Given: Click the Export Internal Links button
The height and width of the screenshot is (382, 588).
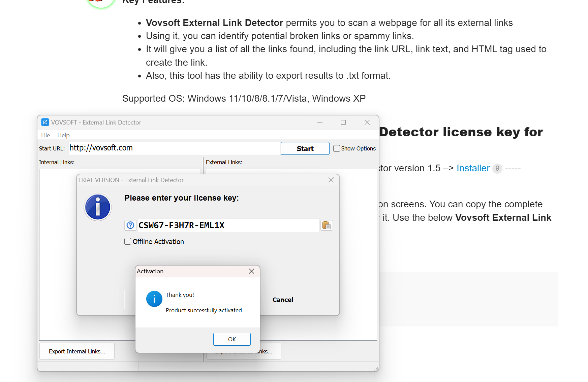Looking at the screenshot, I should click(77, 351).
